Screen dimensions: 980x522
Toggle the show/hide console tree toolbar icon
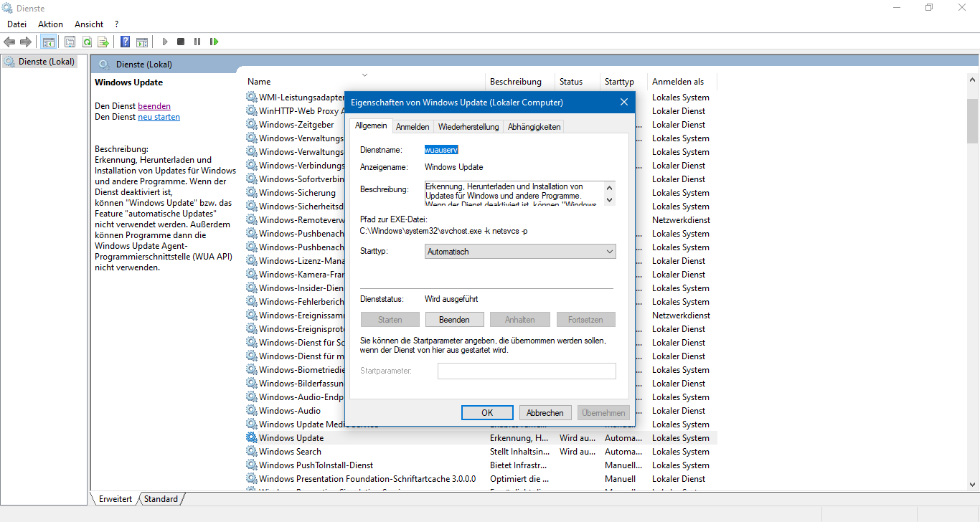(x=48, y=42)
